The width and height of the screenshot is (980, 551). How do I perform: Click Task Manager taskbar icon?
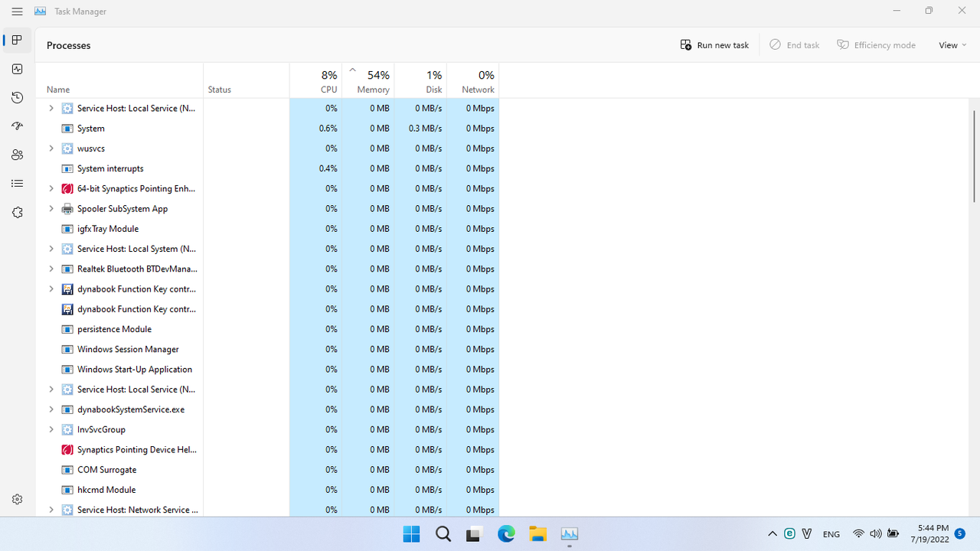pos(569,533)
